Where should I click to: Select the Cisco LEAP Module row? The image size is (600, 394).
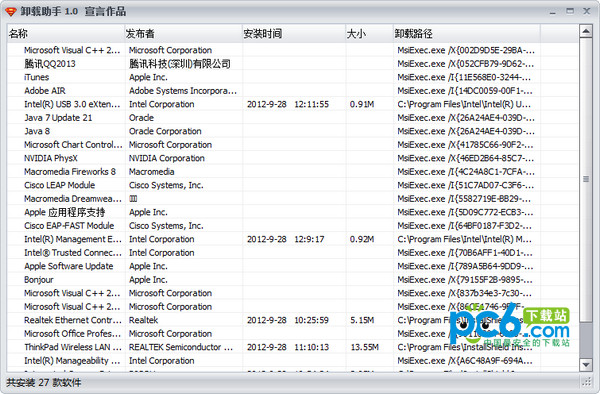coord(292,185)
